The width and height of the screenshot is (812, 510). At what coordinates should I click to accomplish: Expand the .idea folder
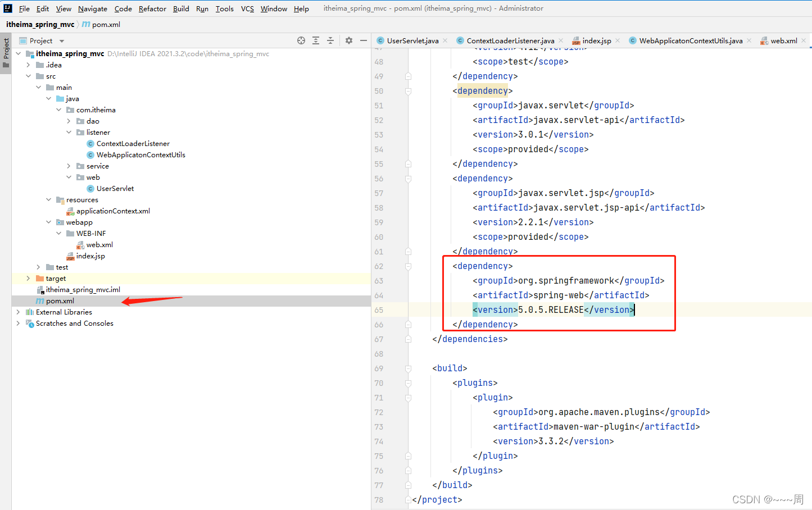point(28,65)
